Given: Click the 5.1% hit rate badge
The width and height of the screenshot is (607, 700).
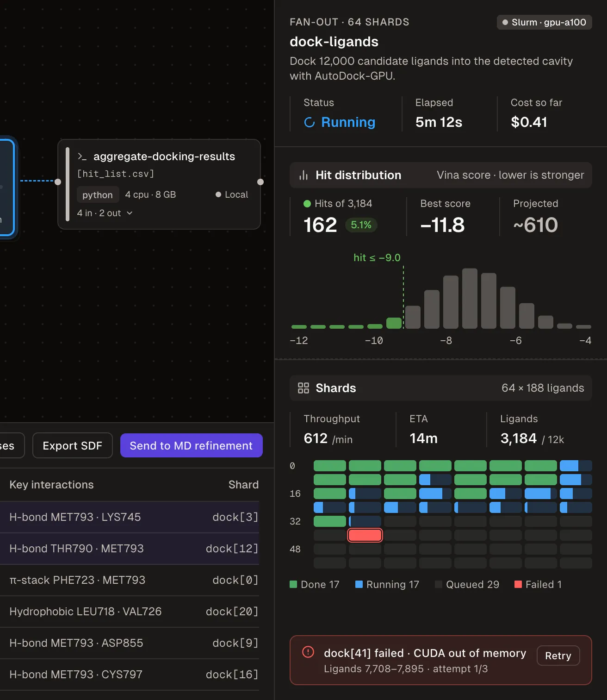Looking at the screenshot, I should tap(361, 225).
